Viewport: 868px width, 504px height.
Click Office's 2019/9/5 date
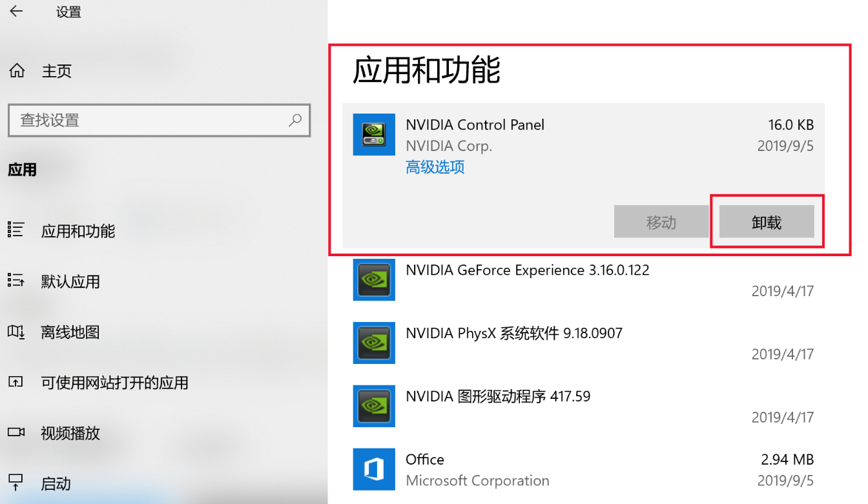pos(786,481)
